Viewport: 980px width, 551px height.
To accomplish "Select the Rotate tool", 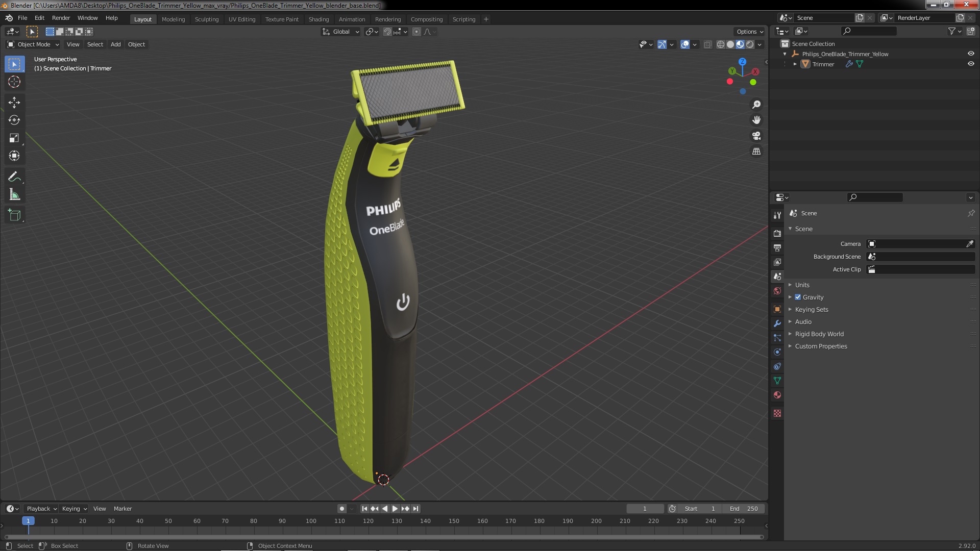I will point(14,120).
